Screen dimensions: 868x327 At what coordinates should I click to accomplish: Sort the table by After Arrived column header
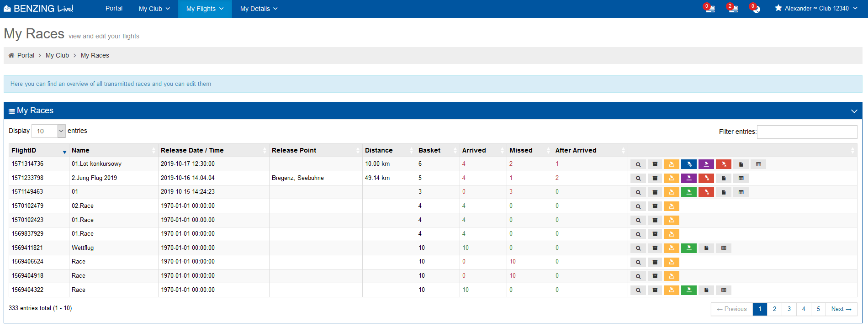590,150
